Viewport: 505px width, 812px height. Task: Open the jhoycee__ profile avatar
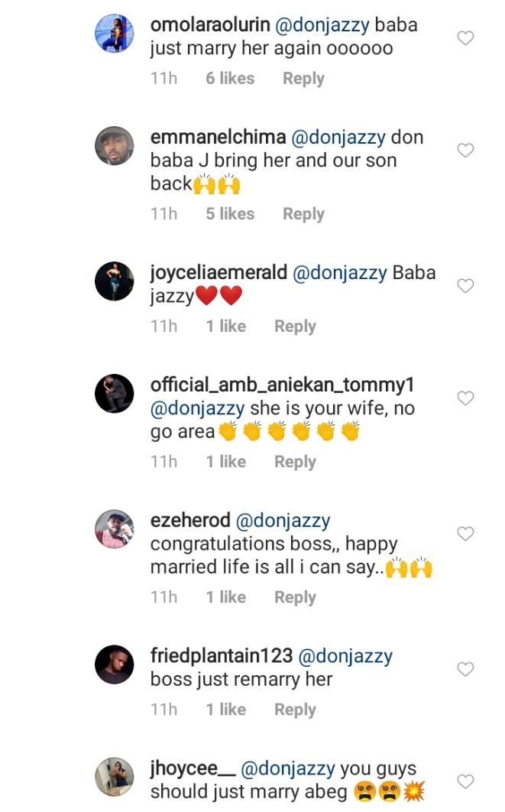click(x=115, y=777)
